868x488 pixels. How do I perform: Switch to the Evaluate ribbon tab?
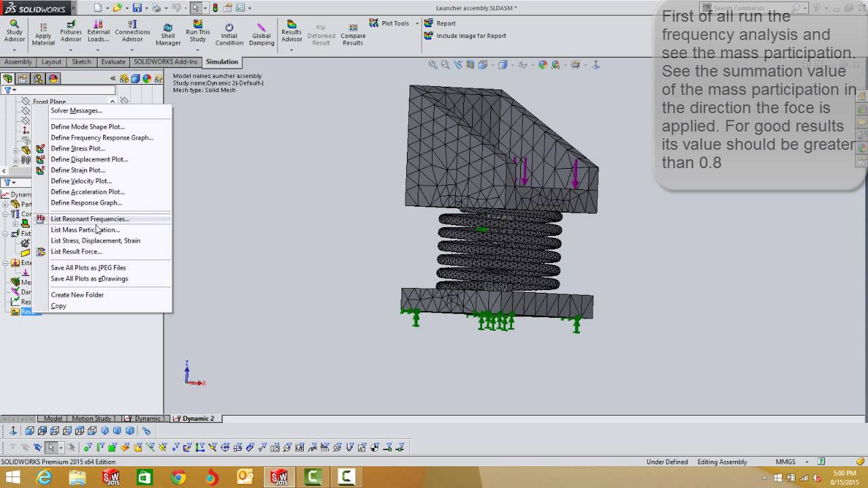(x=113, y=62)
